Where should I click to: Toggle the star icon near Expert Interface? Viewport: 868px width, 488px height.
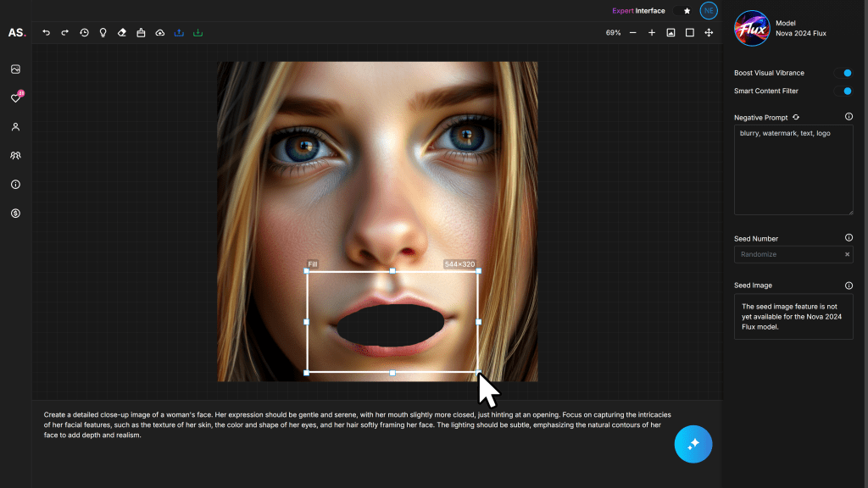[x=685, y=10]
